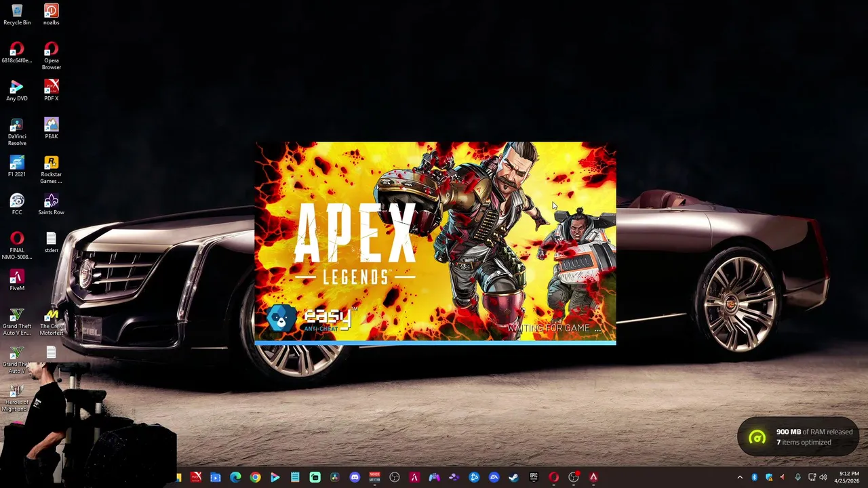868x488 pixels.
Task: Open Voicemeeter in the taskbar
Action: pyautogui.click(x=374, y=477)
